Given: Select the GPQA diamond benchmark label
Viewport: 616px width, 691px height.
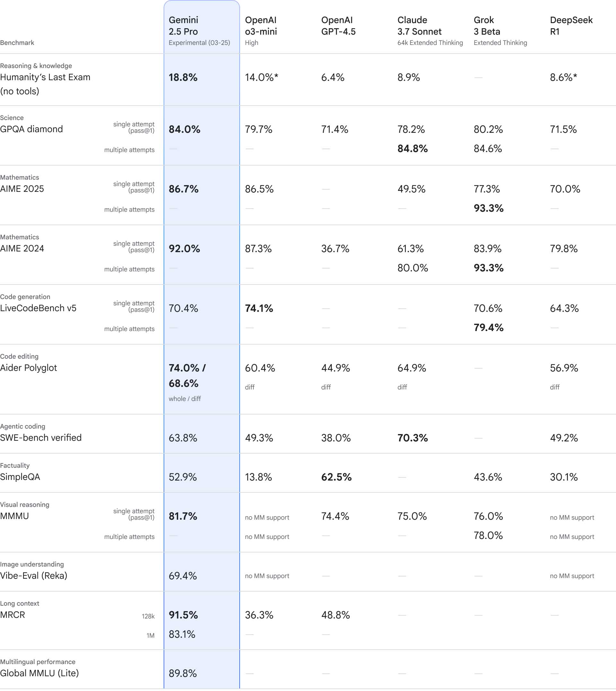Looking at the screenshot, I should click(x=31, y=129).
